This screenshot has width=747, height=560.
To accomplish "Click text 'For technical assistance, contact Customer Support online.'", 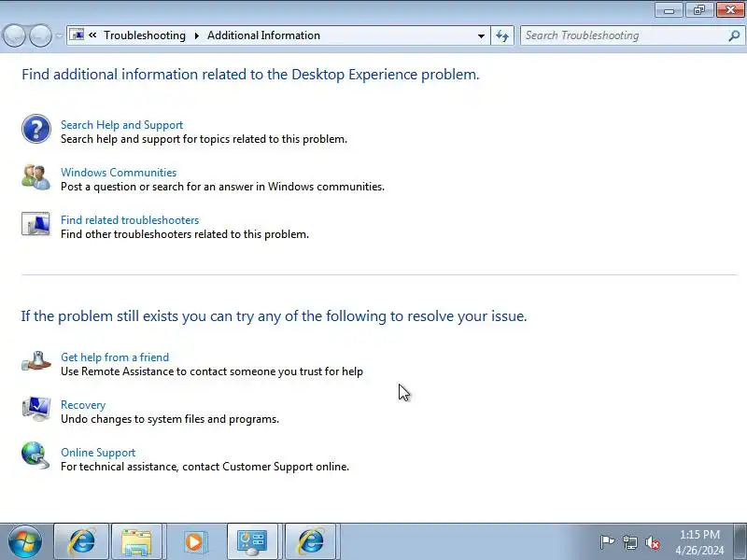I will (x=204, y=467).
